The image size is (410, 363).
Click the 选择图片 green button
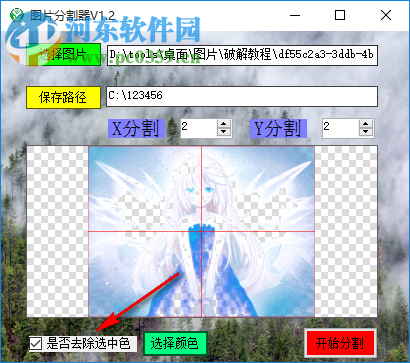coord(63,55)
